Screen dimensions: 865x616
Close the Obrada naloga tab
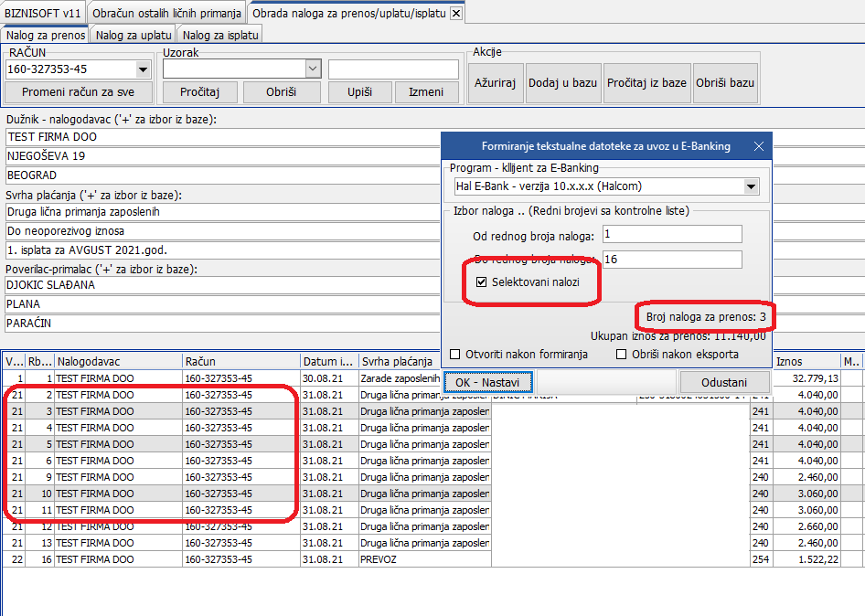pyautogui.click(x=456, y=14)
